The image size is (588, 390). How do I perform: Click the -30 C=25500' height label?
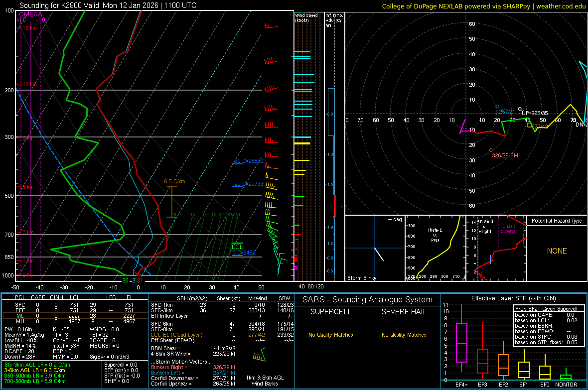[249, 161]
